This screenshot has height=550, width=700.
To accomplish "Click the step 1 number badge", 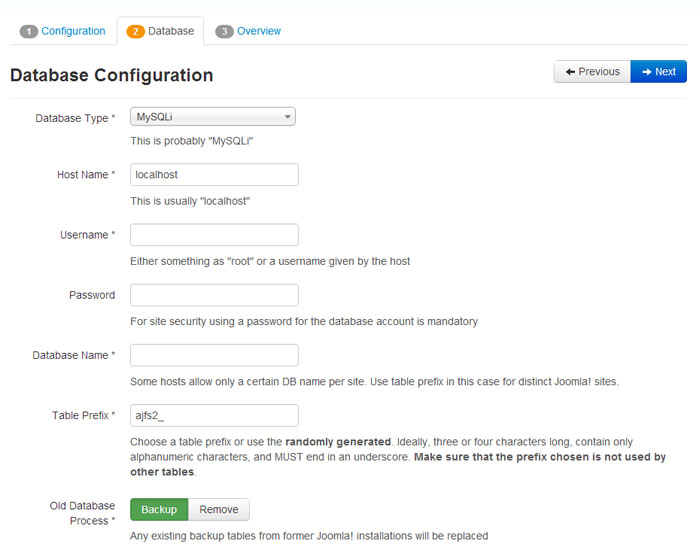I will point(29,31).
